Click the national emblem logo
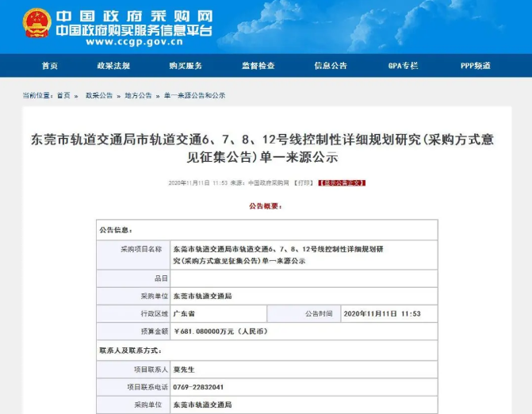This screenshot has height=414, width=532. pos(36,23)
